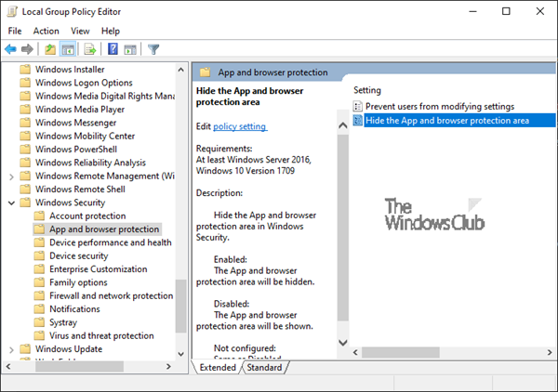This screenshot has width=558, height=392.
Task: Click tree pane horizontal scrollbar right arrow
Action: click(169, 366)
